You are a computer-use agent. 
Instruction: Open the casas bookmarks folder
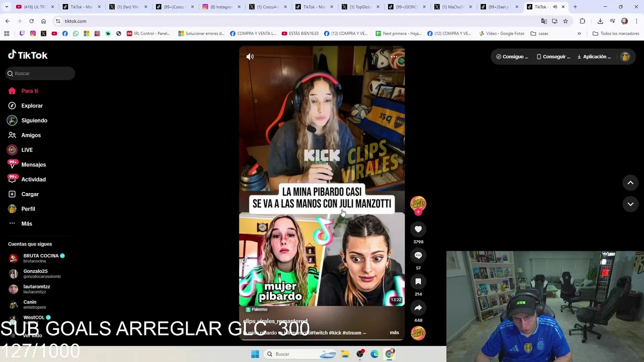click(x=539, y=34)
